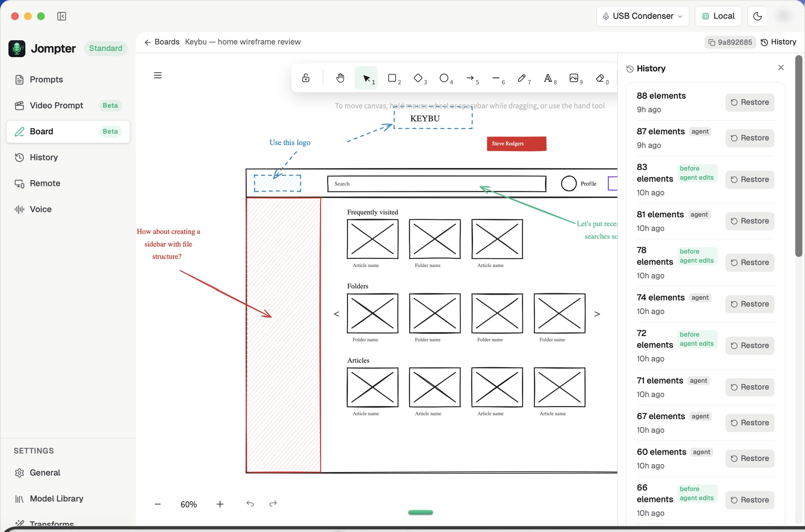Click the History panel vertical scrollbar
This screenshot has width=805, height=532.
tap(799, 156)
